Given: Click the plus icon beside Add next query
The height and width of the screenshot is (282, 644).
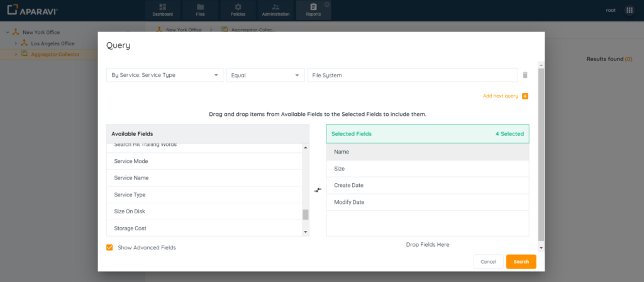Looking at the screenshot, I should pos(525,96).
